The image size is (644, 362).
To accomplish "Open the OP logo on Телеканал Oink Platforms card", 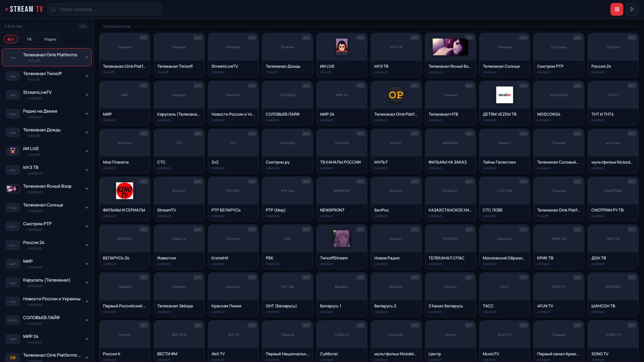I will [x=396, y=95].
